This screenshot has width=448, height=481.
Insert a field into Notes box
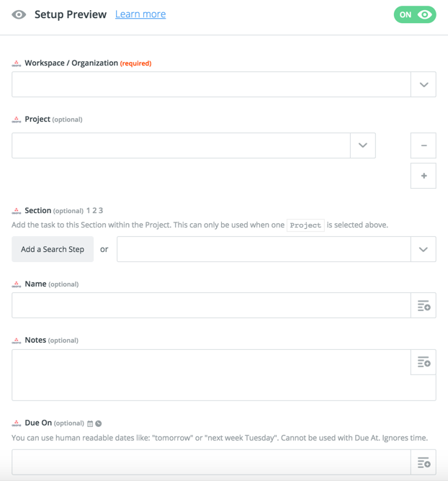pyautogui.click(x=424, y=362)
